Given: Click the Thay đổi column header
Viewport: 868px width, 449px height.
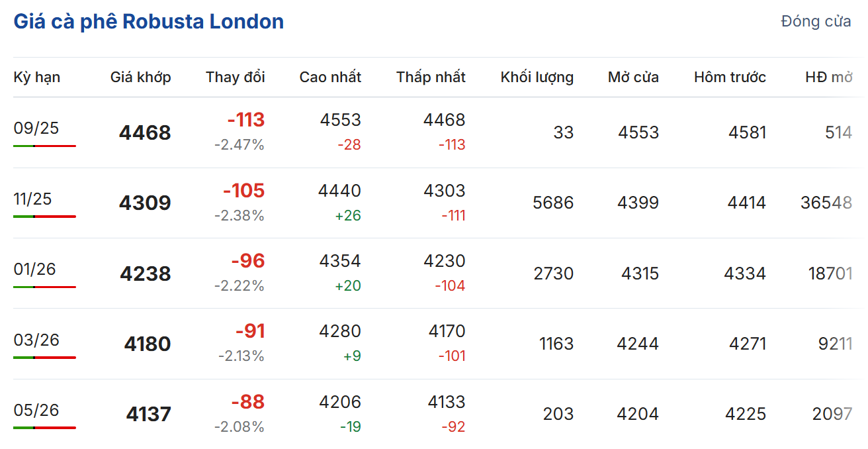Looking at the screenshot, I should tap(235, 77).
